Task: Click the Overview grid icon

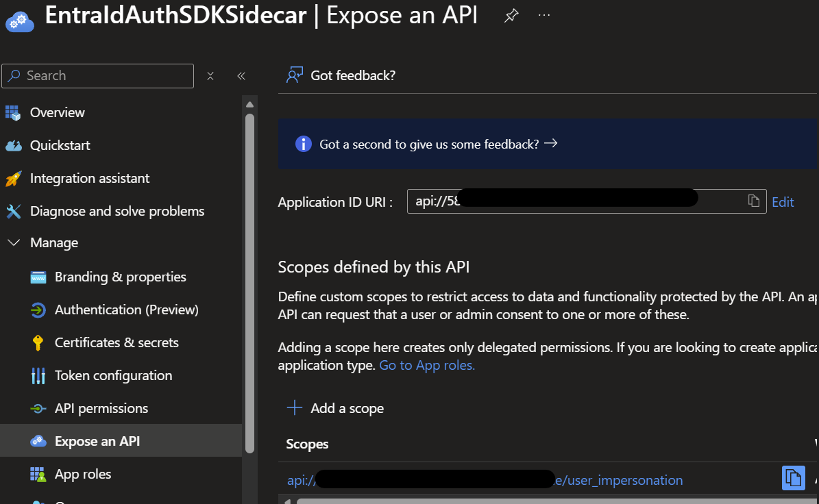Action: [x=13, y=113]
